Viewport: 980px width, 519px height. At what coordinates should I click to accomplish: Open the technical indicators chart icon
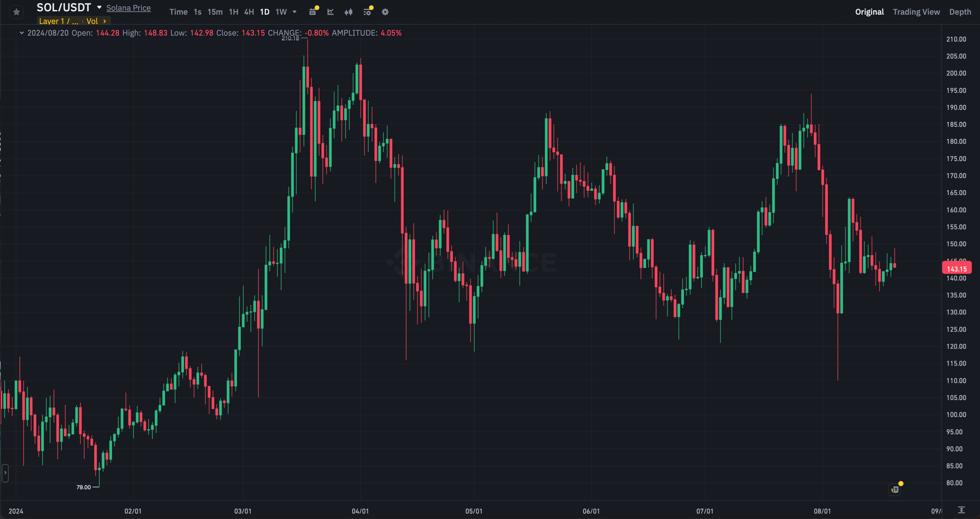pyautogui.click(x=331, y=12)
